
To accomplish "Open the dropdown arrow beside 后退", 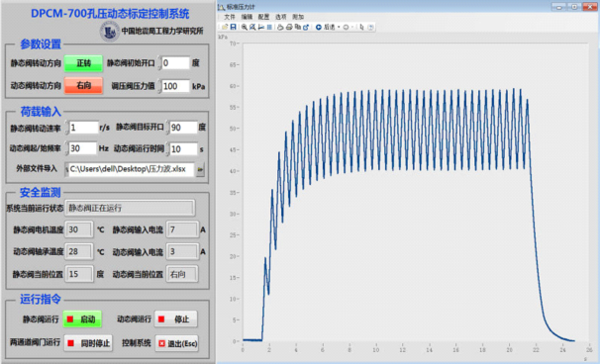I will click(x=339, y=27).
